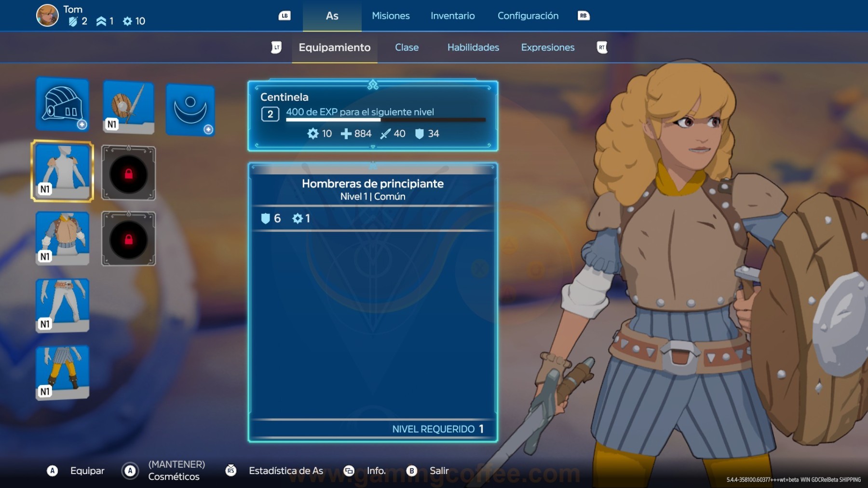The image size is (868, 488).
Task: Open the Misiones tab
Action: tap(391, 16)
